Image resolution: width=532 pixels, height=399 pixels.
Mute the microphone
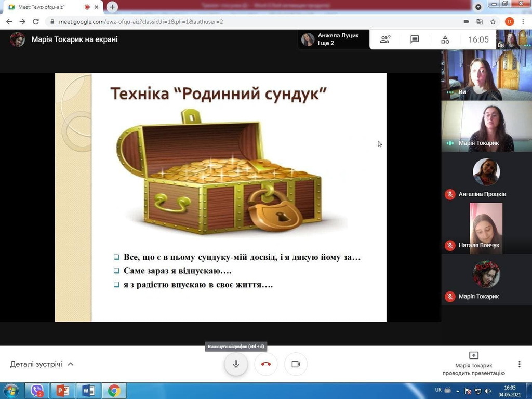(x=236, y=364)
